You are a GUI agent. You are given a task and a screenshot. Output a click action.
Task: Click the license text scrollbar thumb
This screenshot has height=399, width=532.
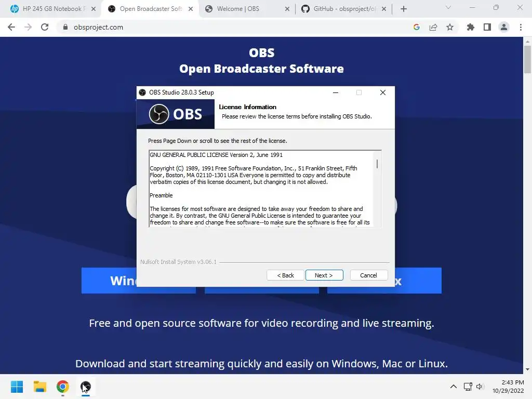pos(377,164)
